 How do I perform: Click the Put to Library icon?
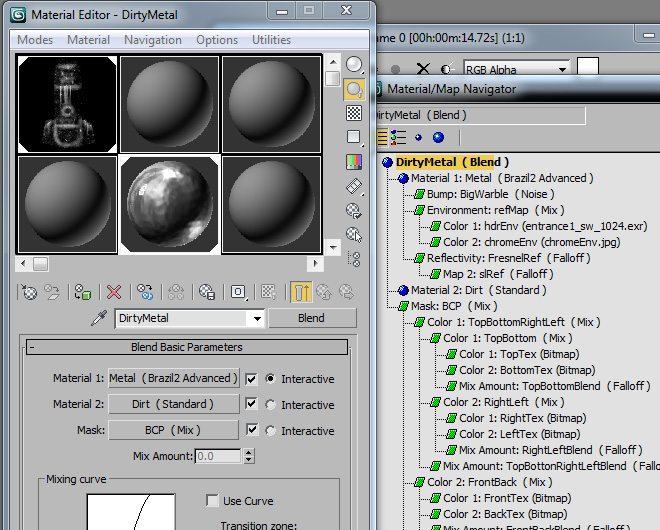coord(207,292)
